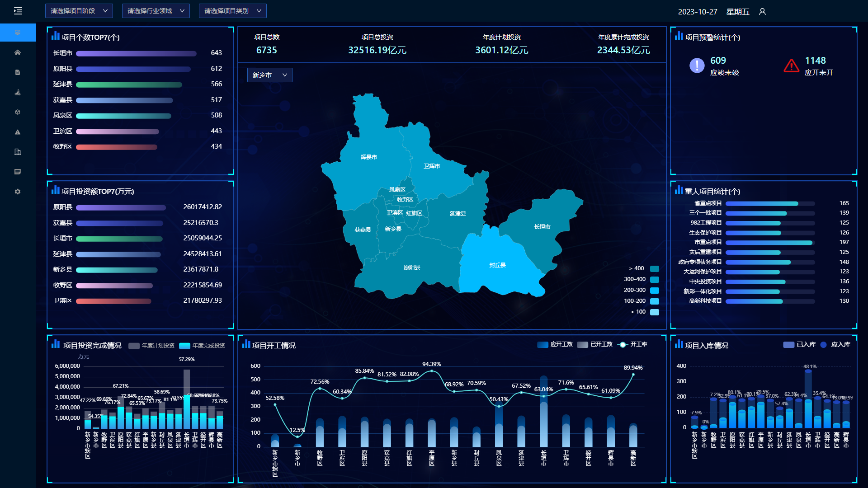This screenshot has height=488, width=868.
Task: Toggle the sidebar collapse menu icon
Action: coord(18,11)
